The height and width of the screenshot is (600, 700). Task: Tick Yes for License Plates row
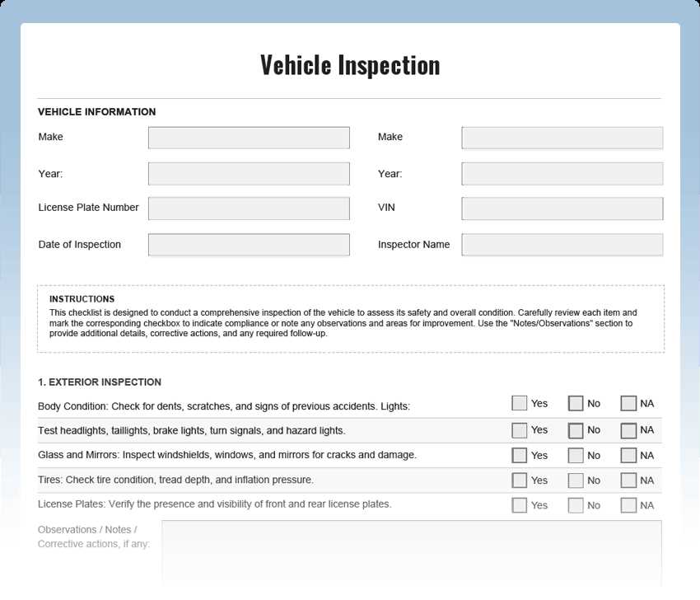519,505
